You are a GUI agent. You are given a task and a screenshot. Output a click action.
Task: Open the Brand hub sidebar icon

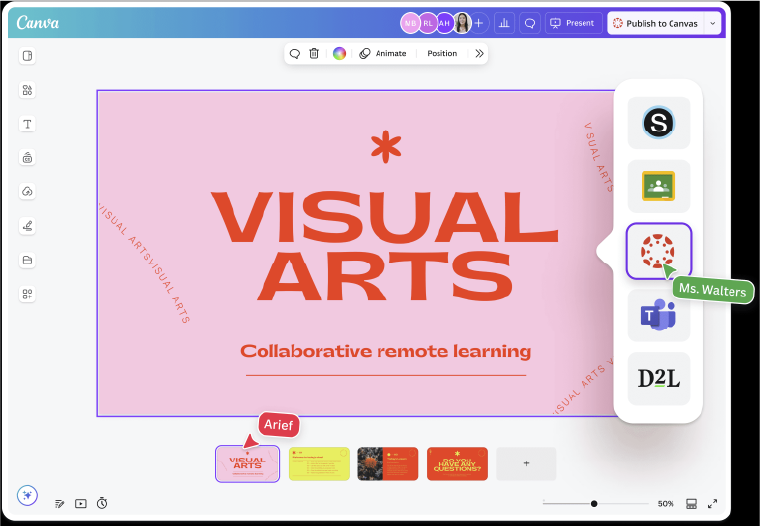point(27,158)
